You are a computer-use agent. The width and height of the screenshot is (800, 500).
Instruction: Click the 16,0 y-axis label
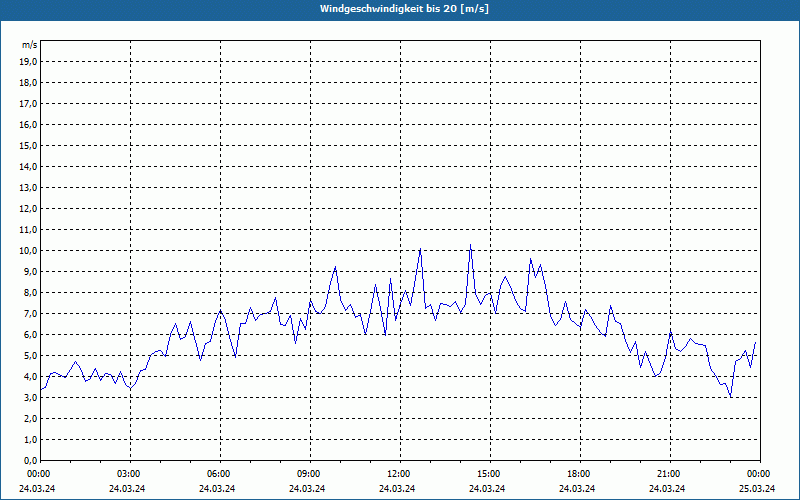29,124
